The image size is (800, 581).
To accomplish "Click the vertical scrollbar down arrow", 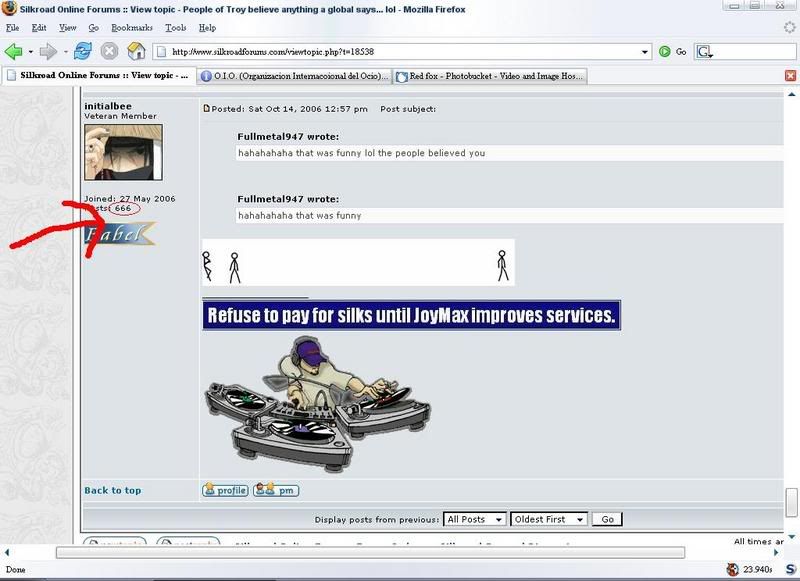I will pos(791,537).
